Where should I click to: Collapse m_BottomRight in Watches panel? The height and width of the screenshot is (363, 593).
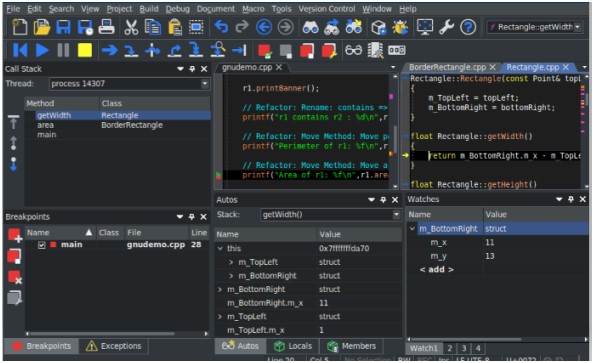click(412, 228)
